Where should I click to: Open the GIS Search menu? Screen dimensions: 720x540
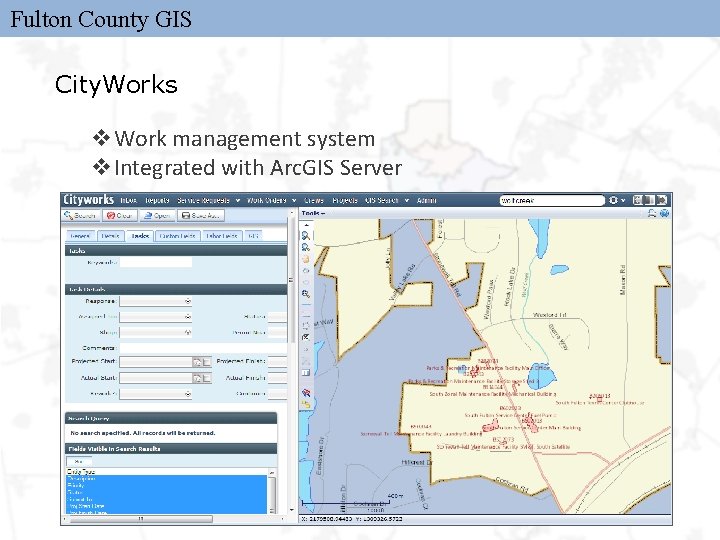[382, 200]
